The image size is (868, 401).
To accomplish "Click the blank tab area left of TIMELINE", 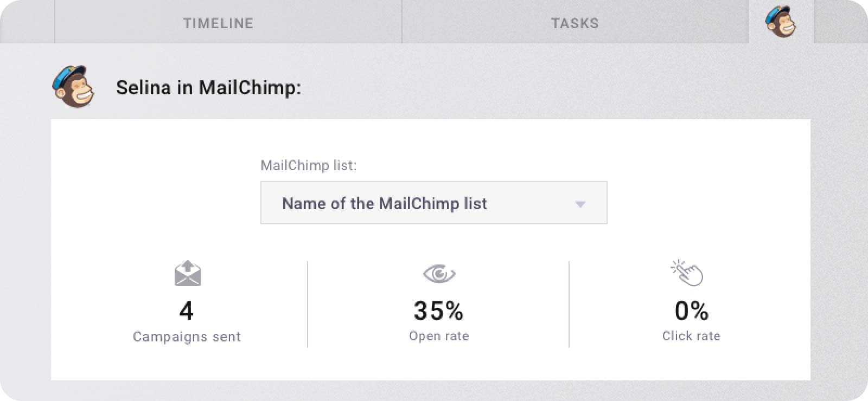I will click(27, 22).
